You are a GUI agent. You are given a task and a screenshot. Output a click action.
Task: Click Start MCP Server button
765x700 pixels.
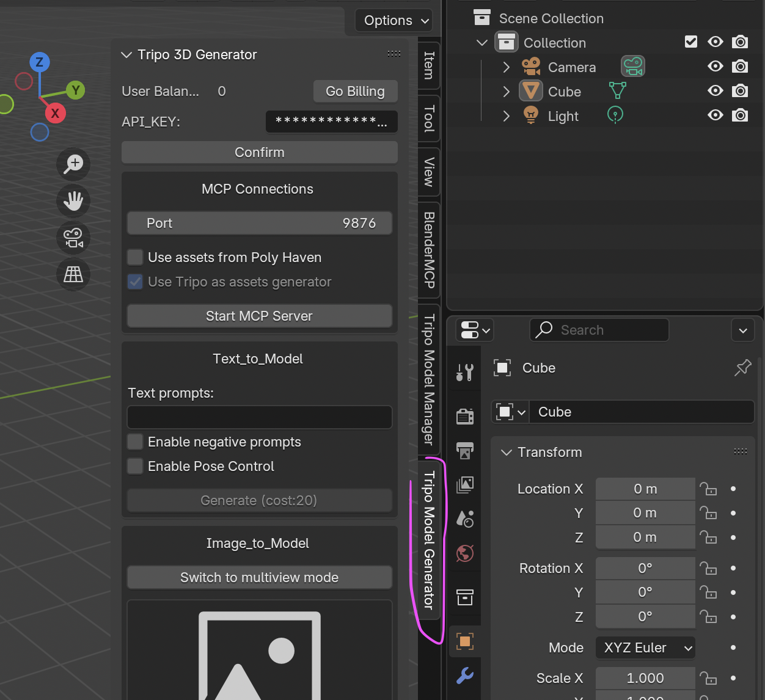click(x=260, y=316)
